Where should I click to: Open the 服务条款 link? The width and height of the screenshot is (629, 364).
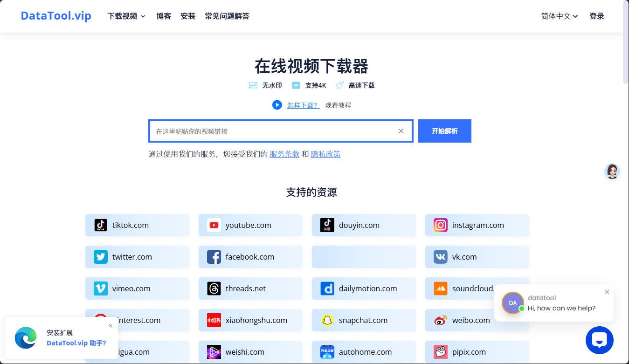[284, 154]
